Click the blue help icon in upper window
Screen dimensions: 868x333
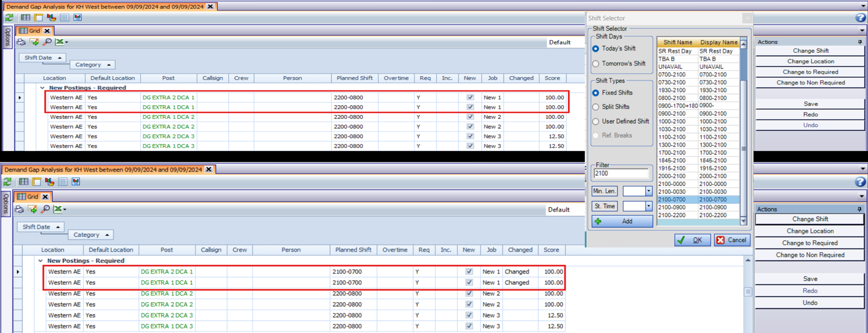pyautogui.click(x=860, y=18)
